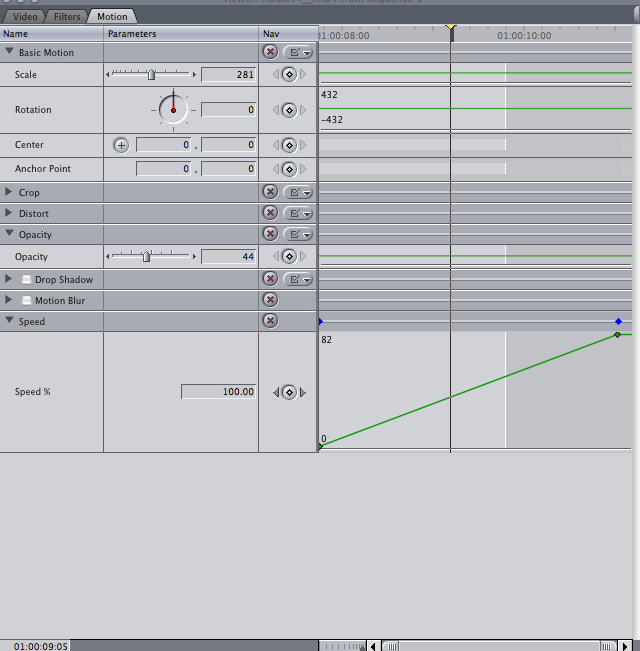Go to next Scale keyframe
640x651 pixels.
pos(303,74)
